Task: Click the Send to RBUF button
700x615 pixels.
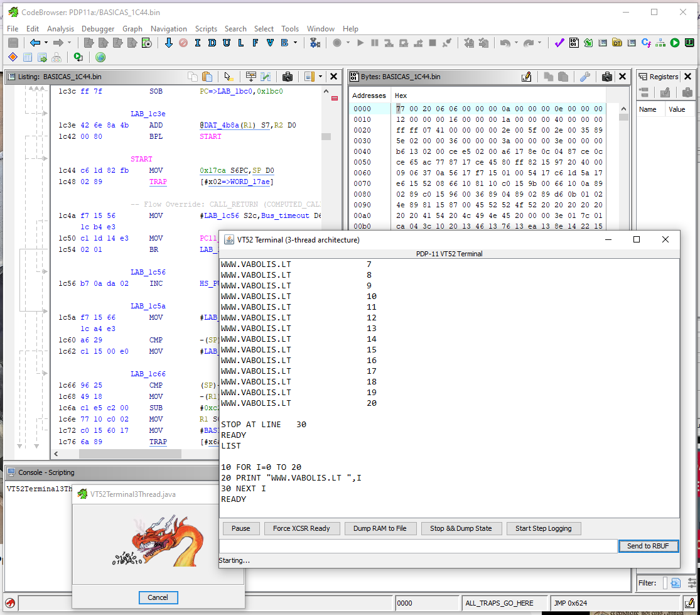Action: (649, 546)
